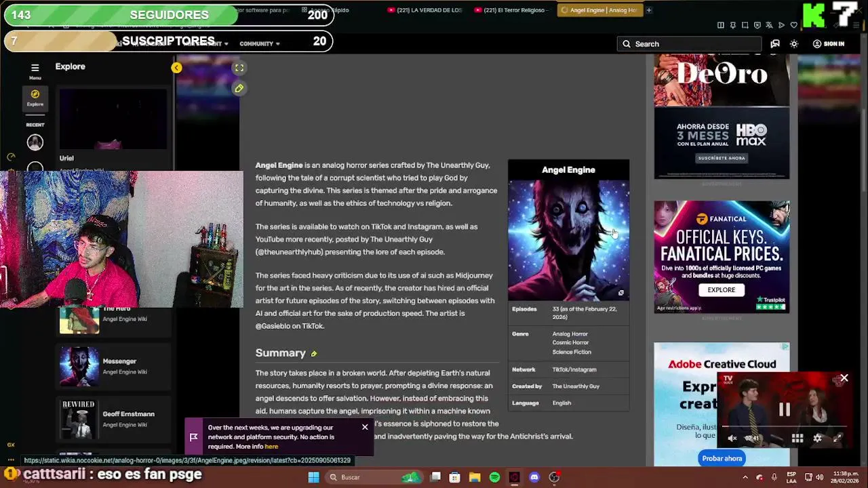
Task: Open the Geoff Ernstmann article card
Action: click(113, 419)
